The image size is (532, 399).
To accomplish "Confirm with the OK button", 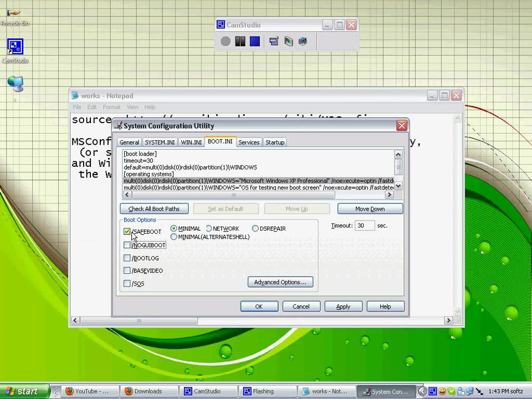I will tap(259, 306).
